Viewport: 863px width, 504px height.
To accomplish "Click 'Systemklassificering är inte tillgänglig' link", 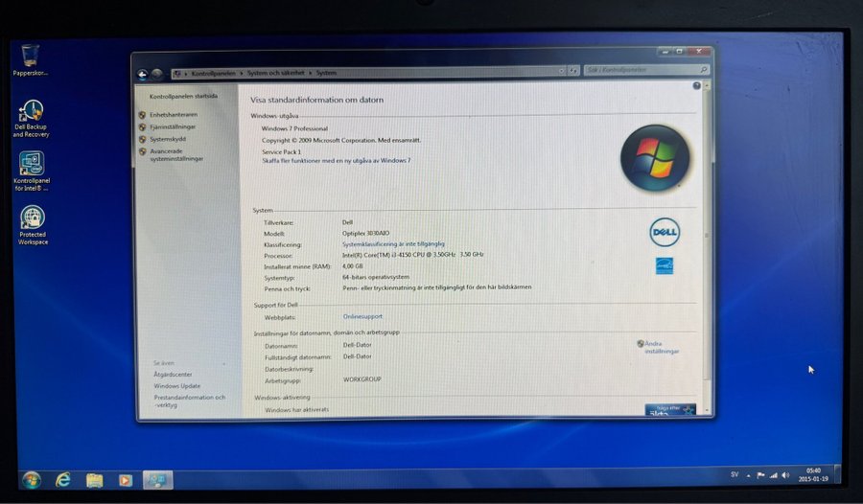I will pos(393,243).
